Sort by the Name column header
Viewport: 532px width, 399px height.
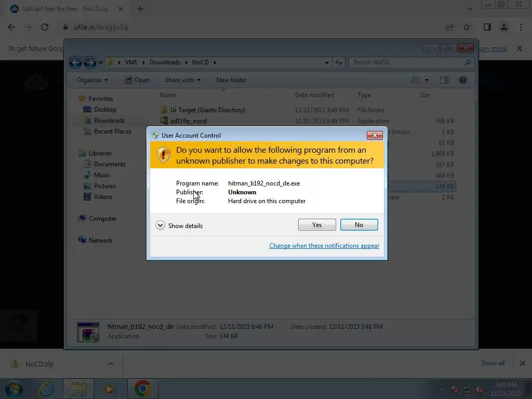tap(168, 95)
